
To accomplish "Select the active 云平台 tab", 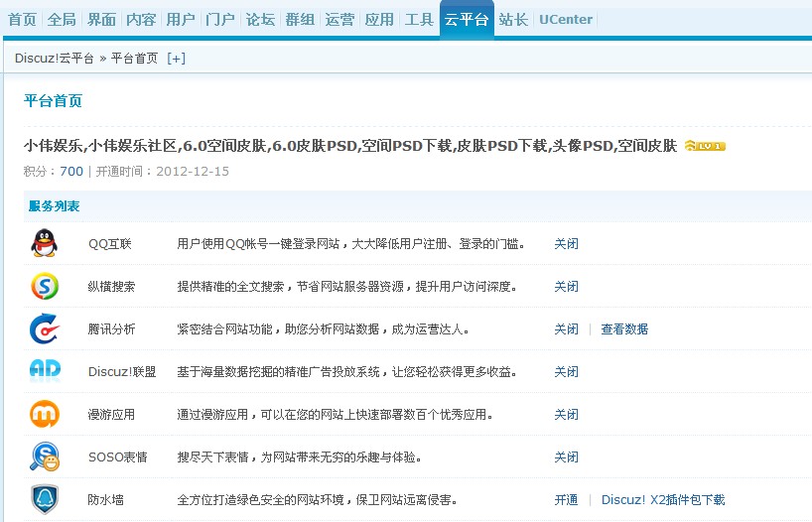I will coord(467,20).
